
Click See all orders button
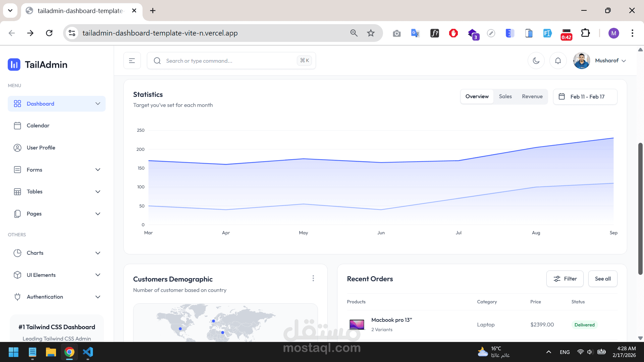click(602, 279)
